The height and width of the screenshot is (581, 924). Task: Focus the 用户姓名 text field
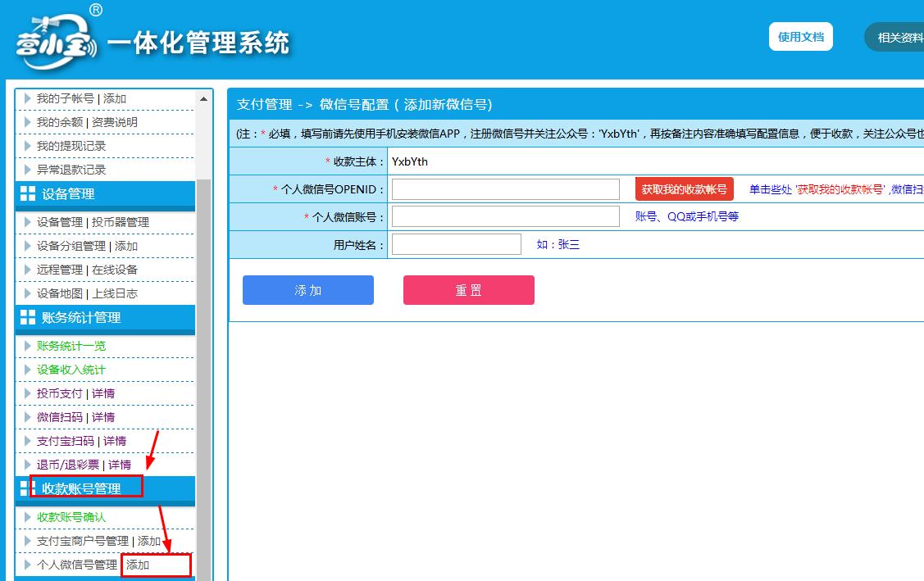point(456,244)
